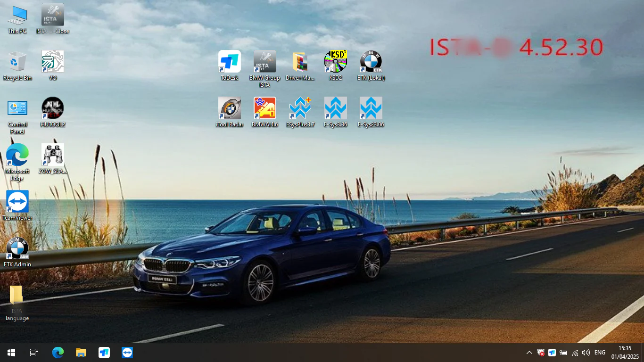Screen dimensions: 644x362
Task: Open the VO shortcut
Action: pos(52,61)
